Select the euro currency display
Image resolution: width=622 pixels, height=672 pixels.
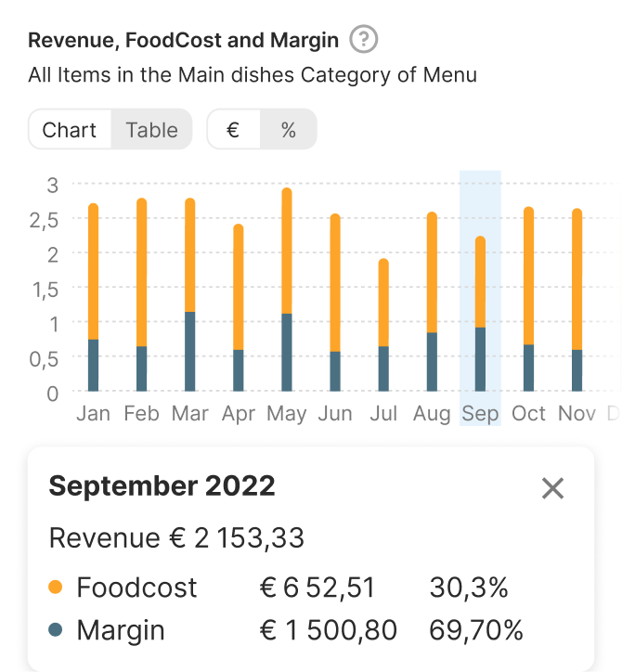click(x=233, y=130)
